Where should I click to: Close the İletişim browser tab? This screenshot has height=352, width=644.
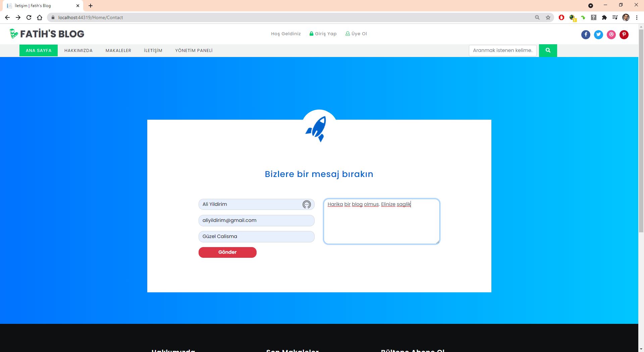point(78,6)
